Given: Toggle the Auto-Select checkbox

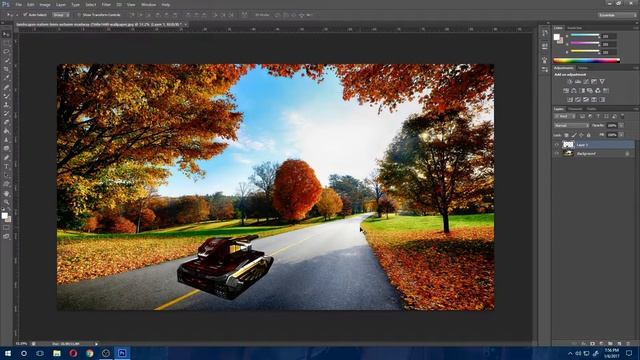Looking at the screenshot, I should click(25, 15).
